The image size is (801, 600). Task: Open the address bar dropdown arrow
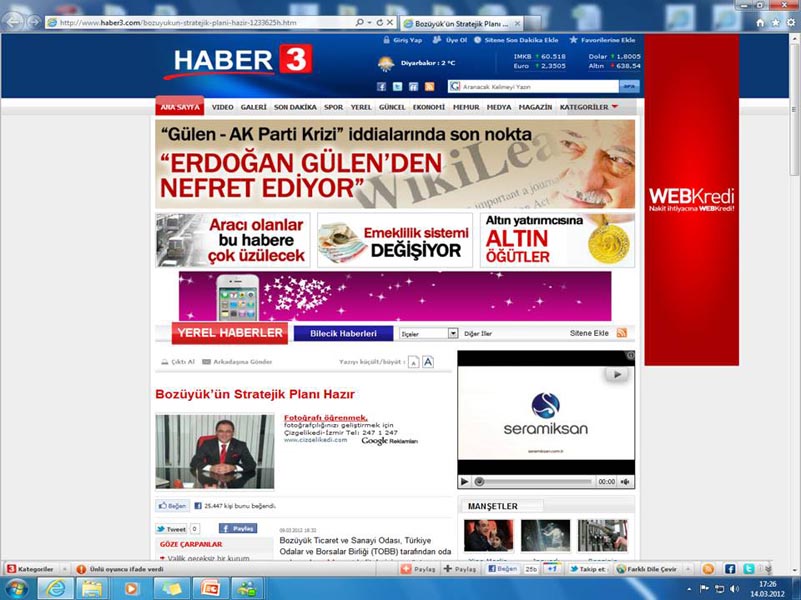[x=369, y=22]
